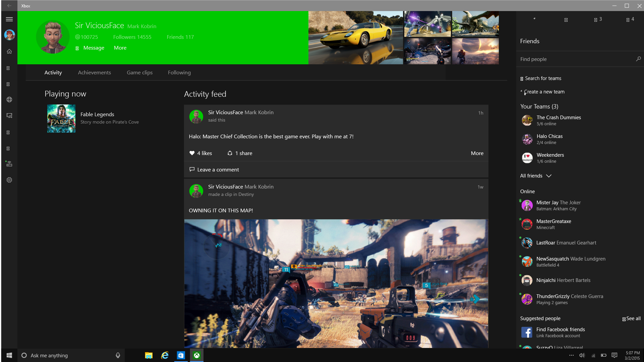Open the console Connect icon in the sidebar

point(9,164)
